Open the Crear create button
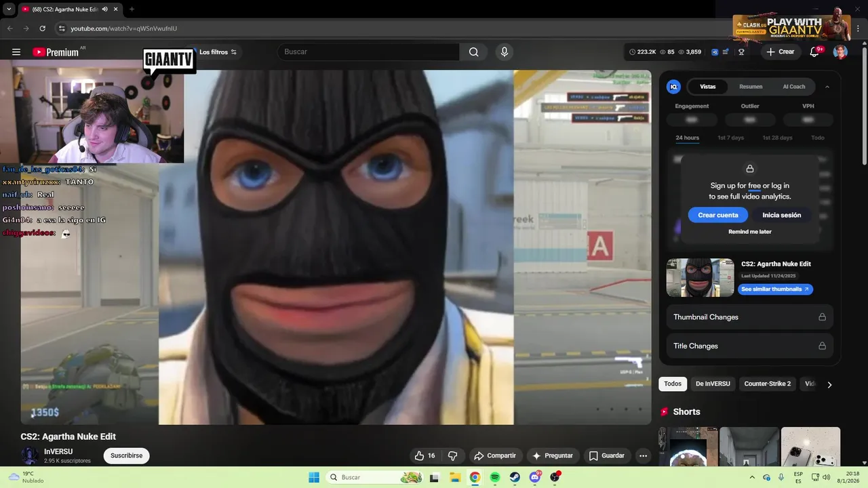The image size is (868, 488). tap(781, 52)
